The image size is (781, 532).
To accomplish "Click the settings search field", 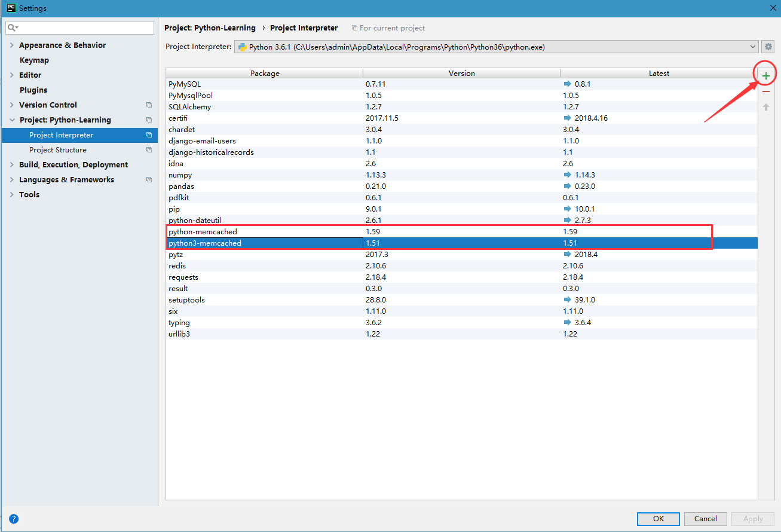I will coord(80,27).
